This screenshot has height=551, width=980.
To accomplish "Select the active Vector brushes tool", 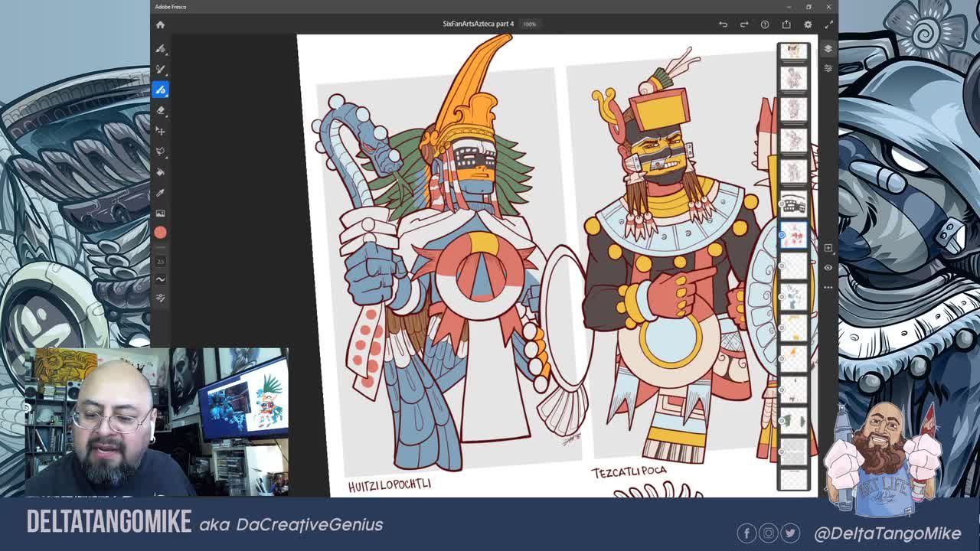I will [x=160, y=90].
